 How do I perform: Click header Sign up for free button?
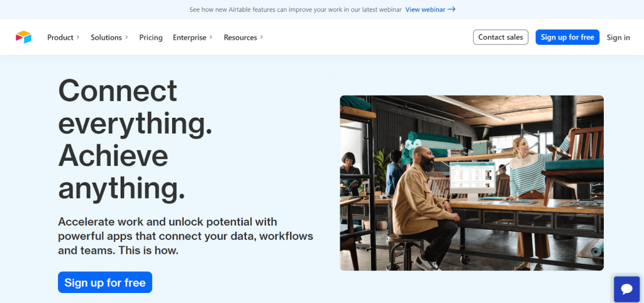tap(567, 37)
